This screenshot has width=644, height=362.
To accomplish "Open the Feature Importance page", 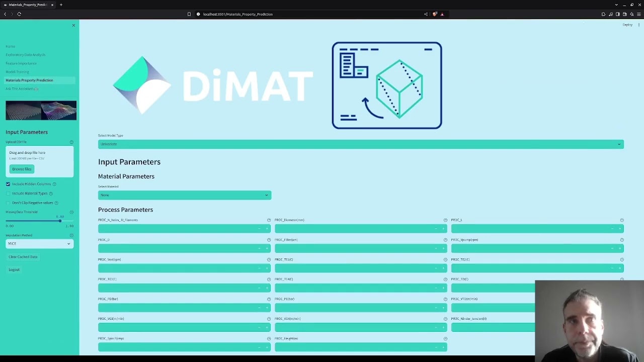I will 21,63.
